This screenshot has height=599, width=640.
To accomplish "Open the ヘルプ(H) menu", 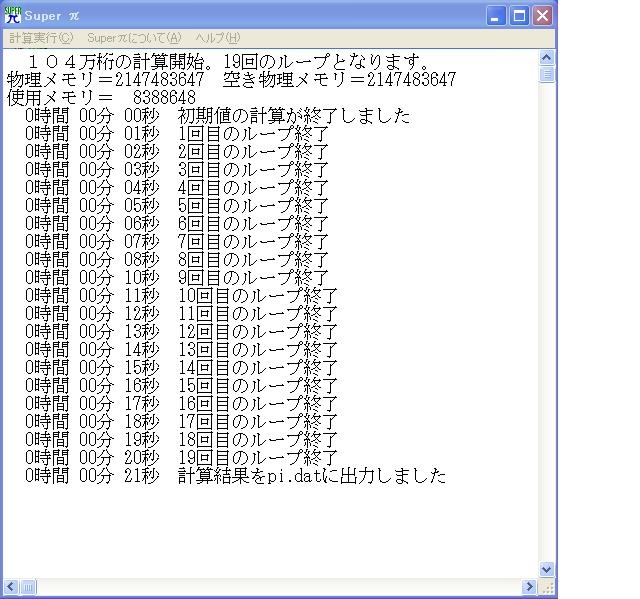I will pos(218,38).
